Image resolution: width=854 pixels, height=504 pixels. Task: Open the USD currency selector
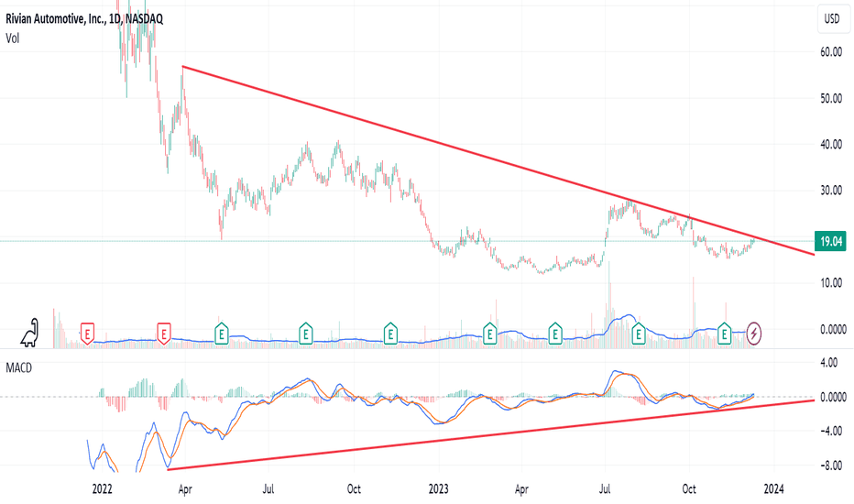[832, 18]
